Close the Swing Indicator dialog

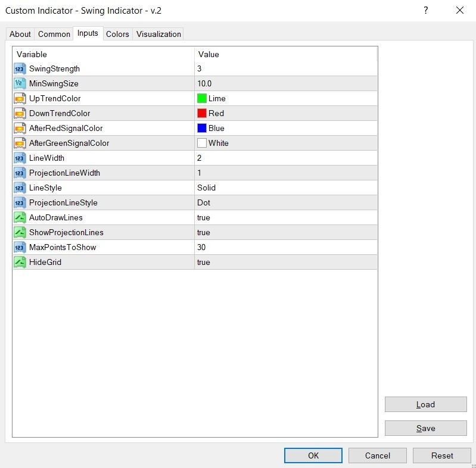tap(459, 10)
